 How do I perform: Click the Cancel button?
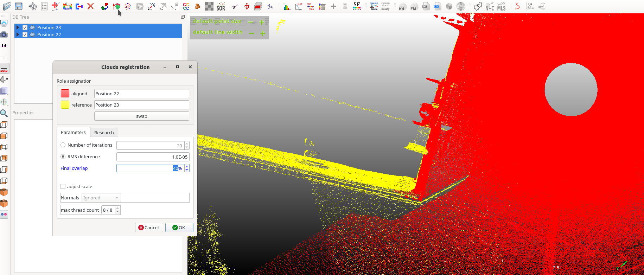(149, 228)
